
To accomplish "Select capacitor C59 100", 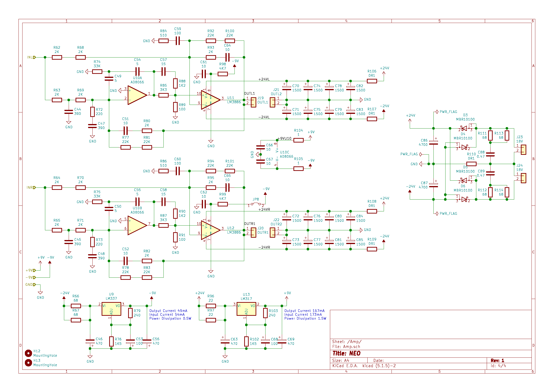I will [177, 41].
